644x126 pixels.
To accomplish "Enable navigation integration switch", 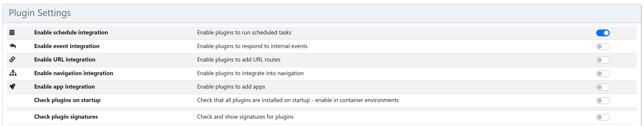I will click(x=603, y=73).
